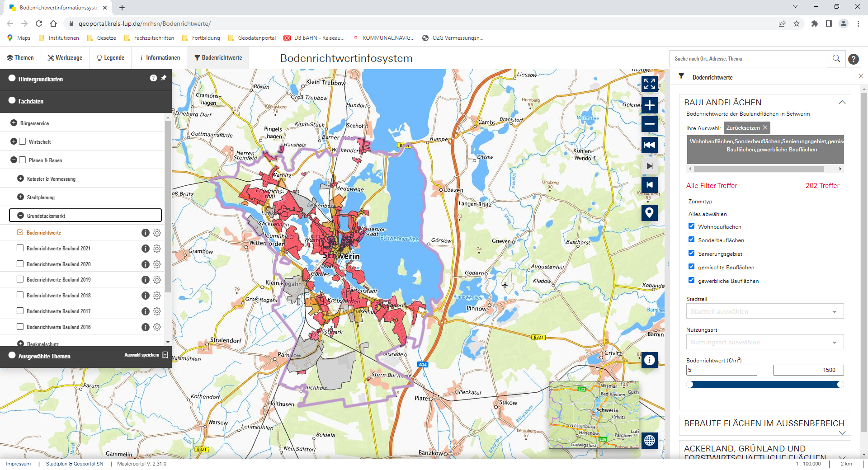
Task: Click Auswahl speichern button
Action: (146, 355)
